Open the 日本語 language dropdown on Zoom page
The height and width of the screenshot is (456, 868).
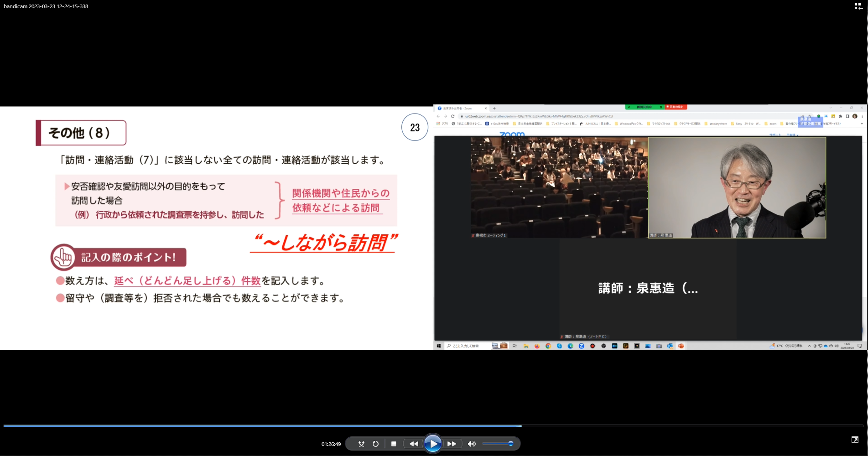coord(792,135)
